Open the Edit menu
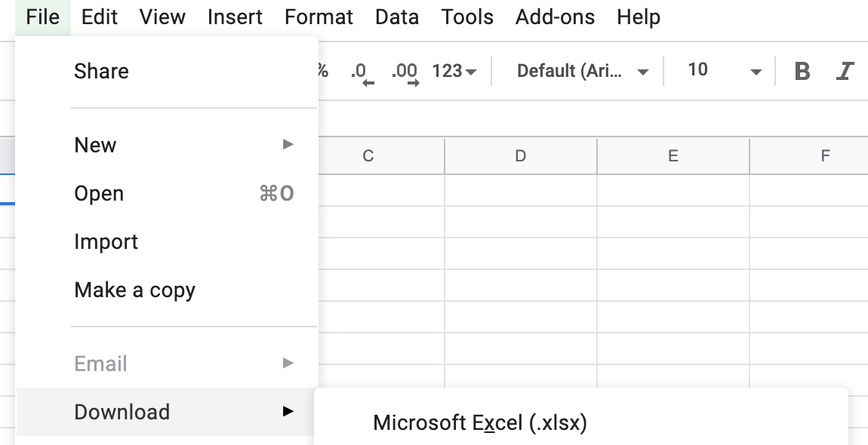The height and width of the screenshot is (445, 868). (100, 17)
